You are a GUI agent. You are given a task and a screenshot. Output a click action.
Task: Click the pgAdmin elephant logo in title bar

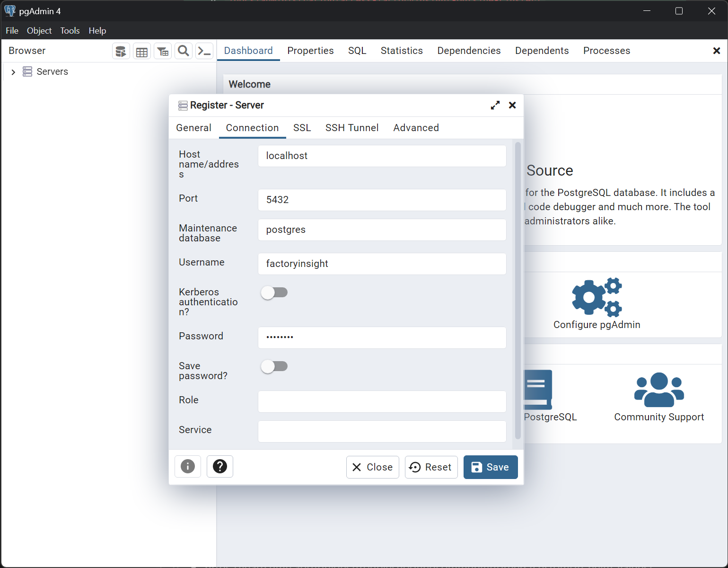tap(10, 11)
